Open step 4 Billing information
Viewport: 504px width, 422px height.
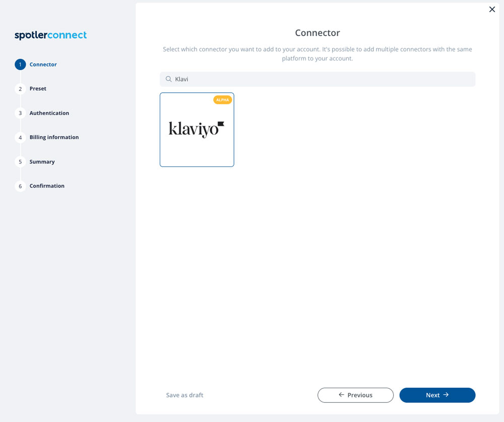click(54, 137)
